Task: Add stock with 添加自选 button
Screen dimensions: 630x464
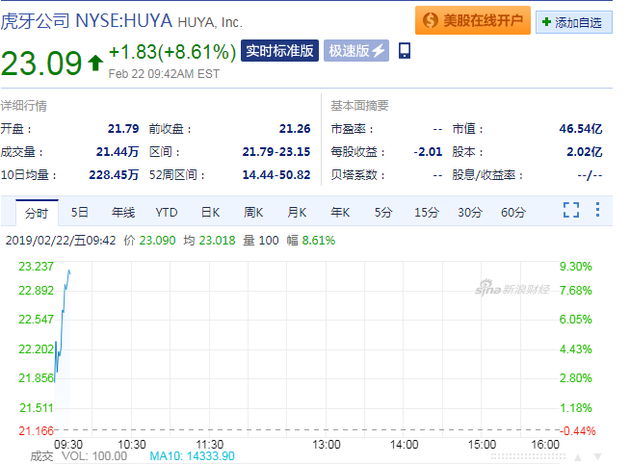Action: pos(574,22)
